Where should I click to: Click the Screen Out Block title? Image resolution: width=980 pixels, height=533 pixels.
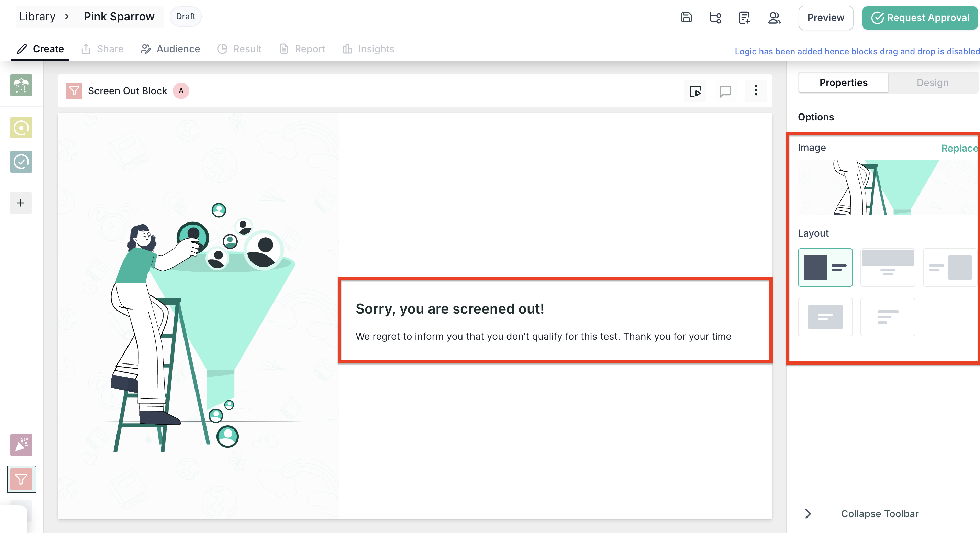127,91
